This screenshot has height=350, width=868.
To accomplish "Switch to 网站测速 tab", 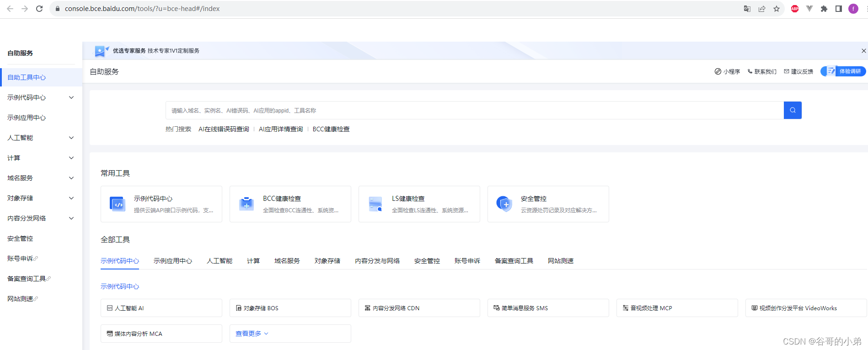I will click(x=561, y=261).
